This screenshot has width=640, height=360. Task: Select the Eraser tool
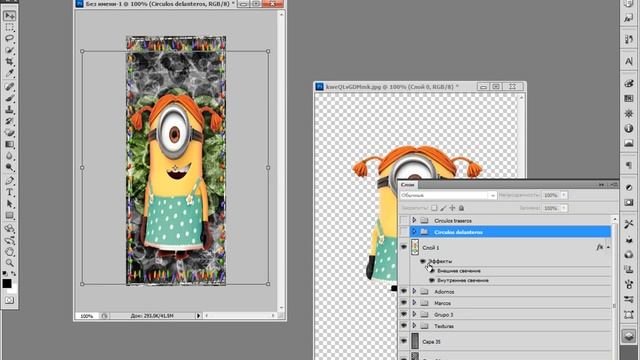tap(9, 133)
